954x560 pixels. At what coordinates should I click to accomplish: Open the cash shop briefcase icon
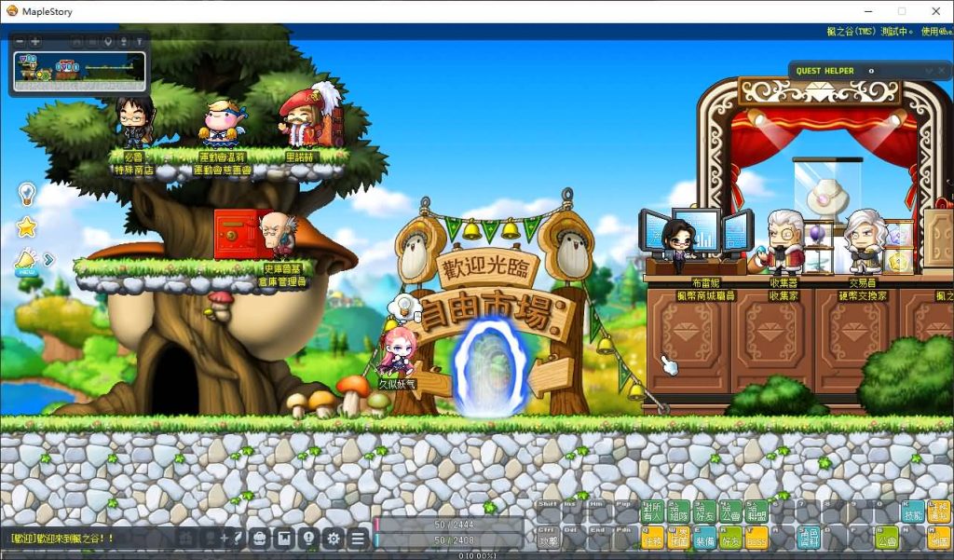pos(259,538)
